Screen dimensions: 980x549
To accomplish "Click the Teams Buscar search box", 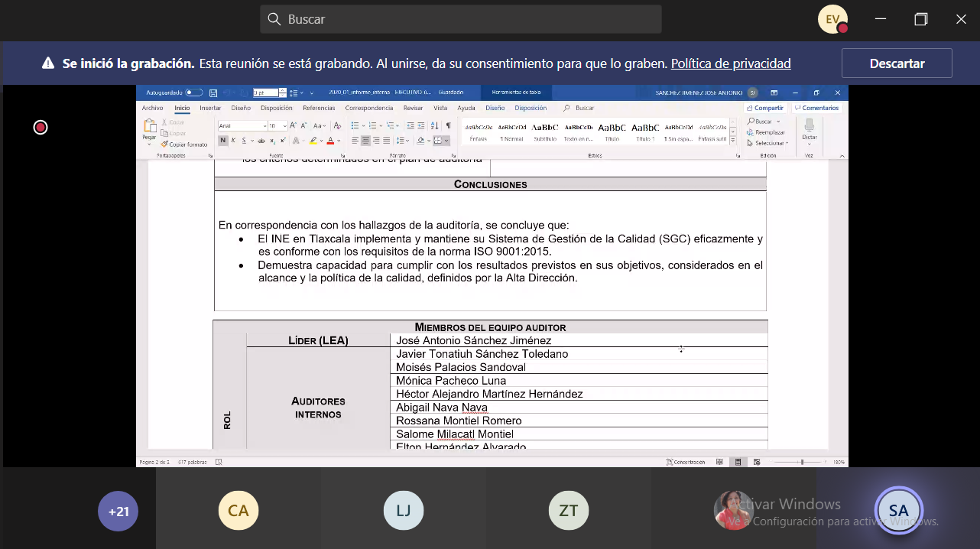I will [x=461, y=19].
